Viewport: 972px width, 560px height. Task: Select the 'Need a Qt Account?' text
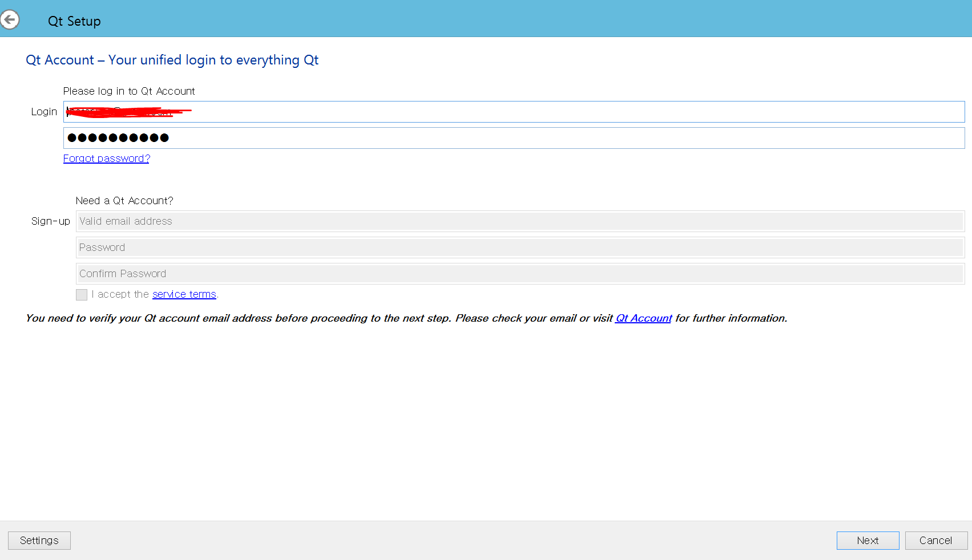coord(124,201)
